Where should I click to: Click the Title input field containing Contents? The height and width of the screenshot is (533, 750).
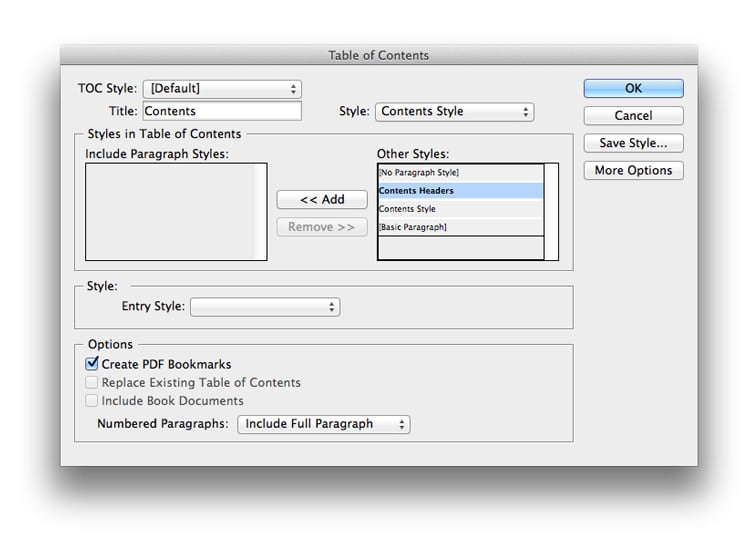click(222, 111)
